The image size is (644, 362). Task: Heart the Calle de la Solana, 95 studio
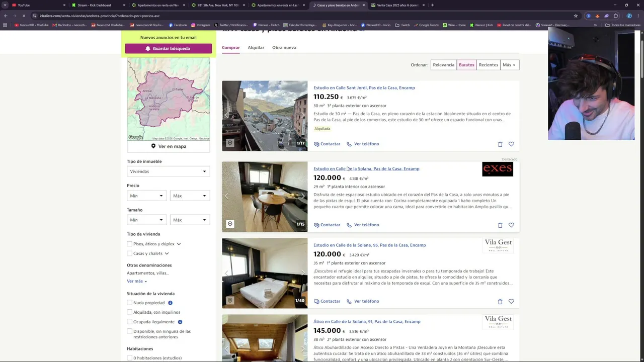tap(511, 302)
